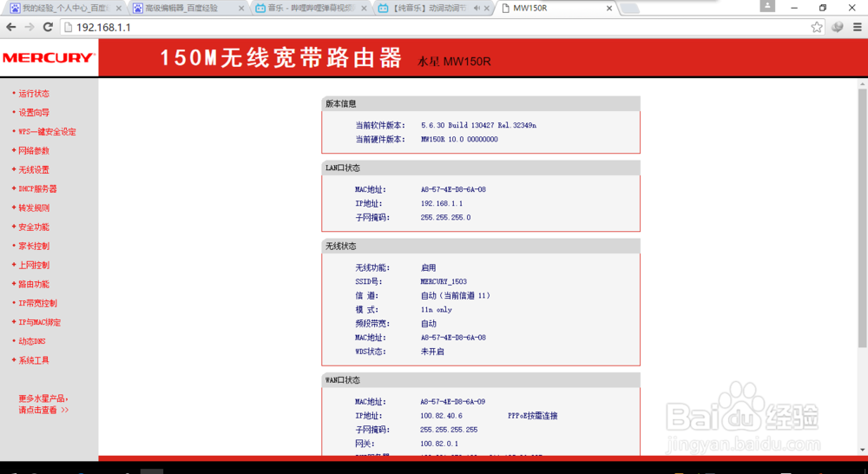Expand 系统工具 menu
Viewport: 868px width, 474px height.
pos(34,360)
